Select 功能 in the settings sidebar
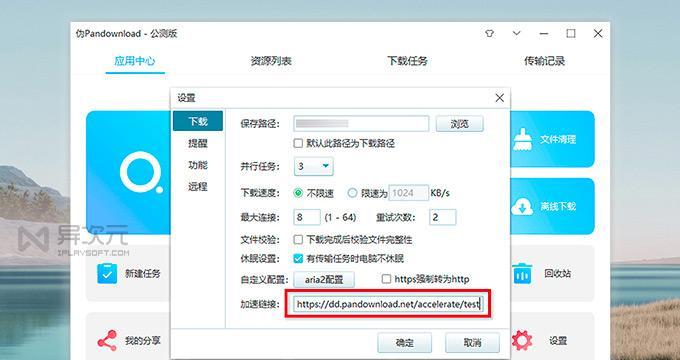This screenshot has width=680, height=360. 198,165
